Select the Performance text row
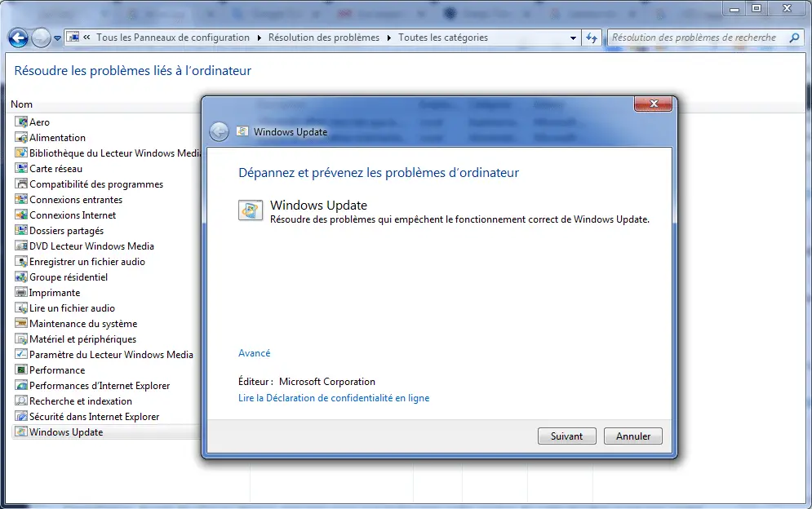Image resolution: width=812 pixels, height=509 pixels. tap(57, 370)
